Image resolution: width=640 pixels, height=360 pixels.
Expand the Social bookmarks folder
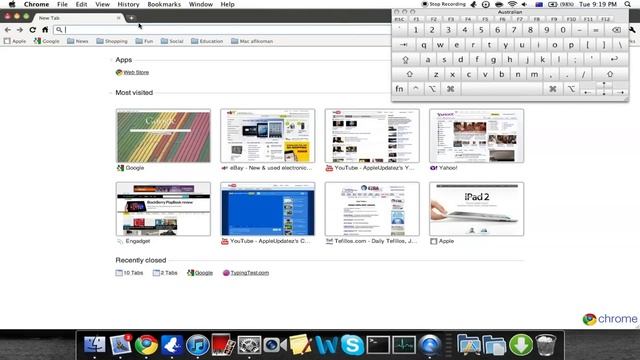pyautogui.click(x=172, y=41)
